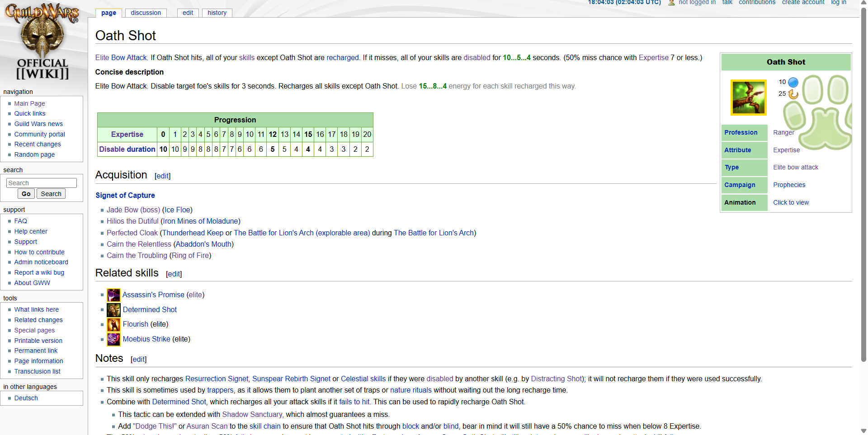Image resolution: width=868 pixels, height=435 pixels.
Task: Open Perfected Cloak link
Action: point(132,233)
